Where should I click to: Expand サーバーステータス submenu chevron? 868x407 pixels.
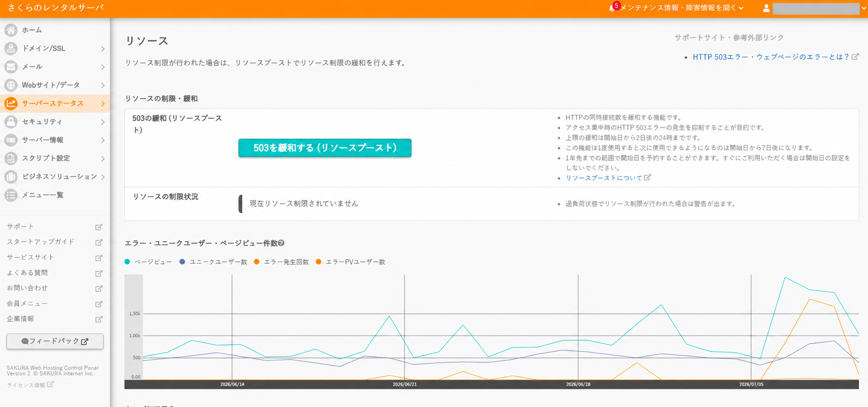[x=103, y=104]
